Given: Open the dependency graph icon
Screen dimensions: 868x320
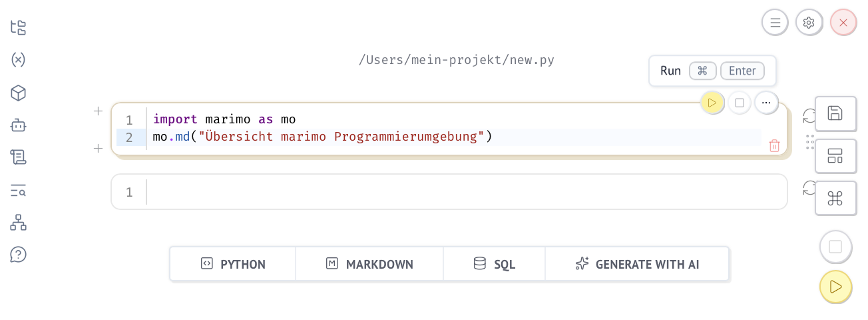Looking at the screenshot, I should (x=19, y=223).
